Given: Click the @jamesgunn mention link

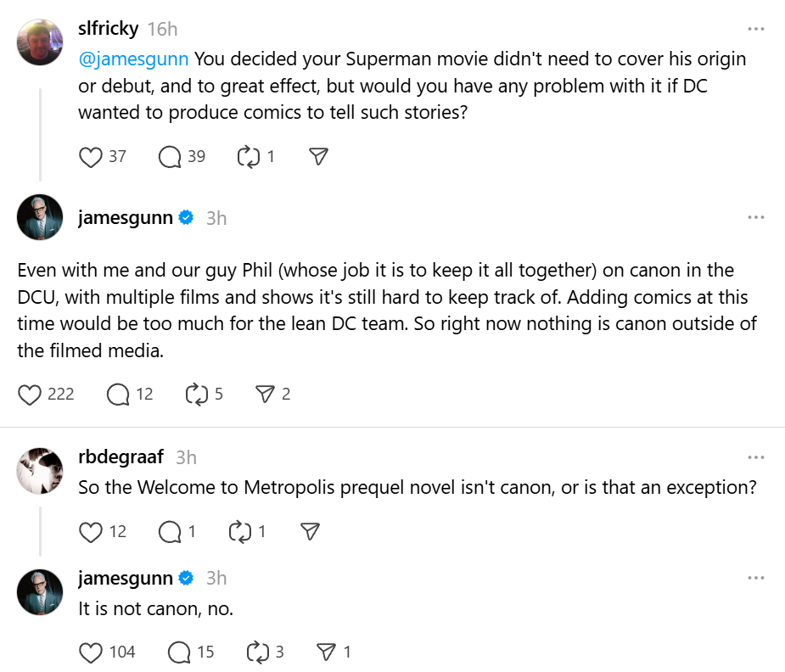Looking at the screenshot, I should tap(133, 60).
